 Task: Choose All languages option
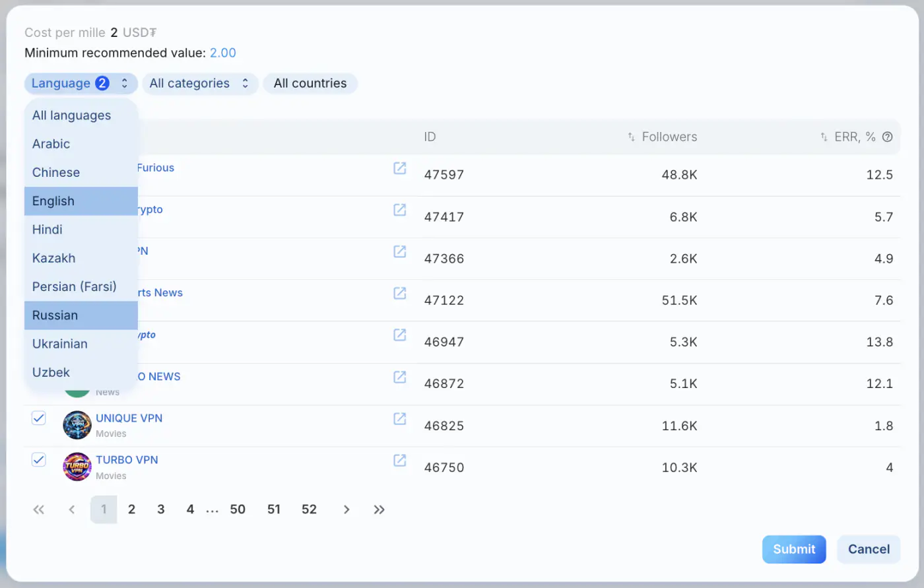tap(81, 115)
